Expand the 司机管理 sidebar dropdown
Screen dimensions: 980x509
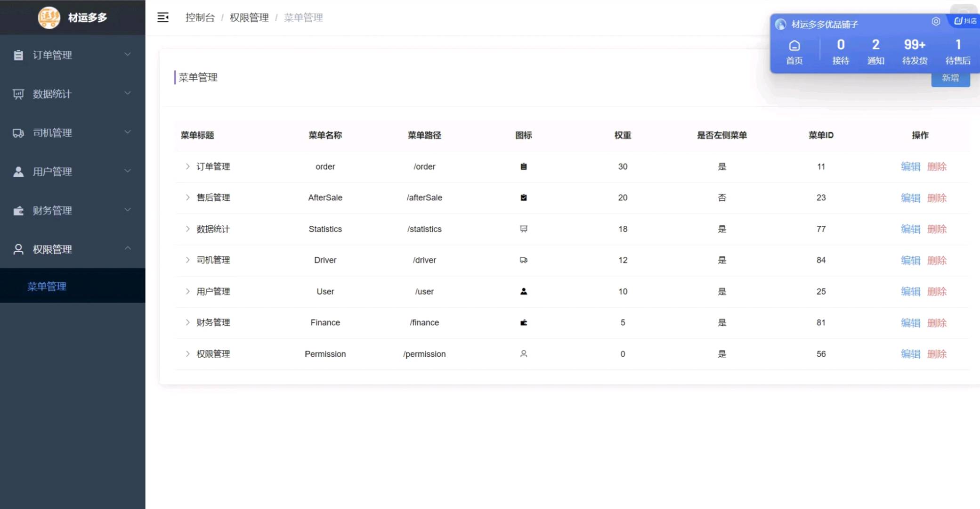pos(127,132)
